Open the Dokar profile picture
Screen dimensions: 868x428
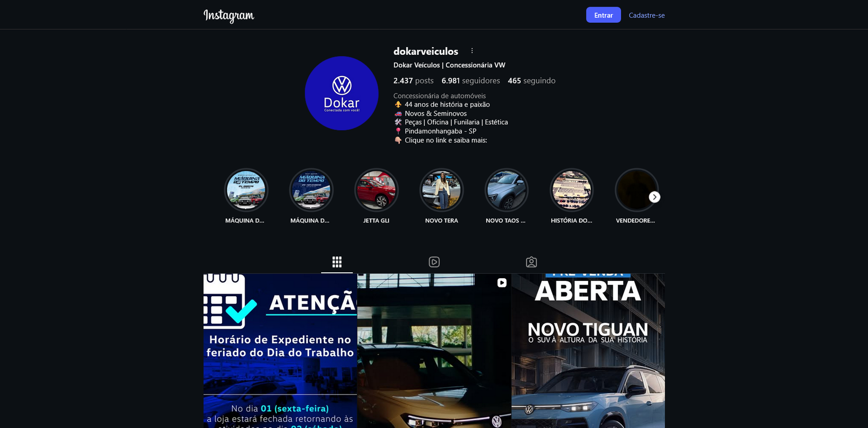click(x=342, y=93)
